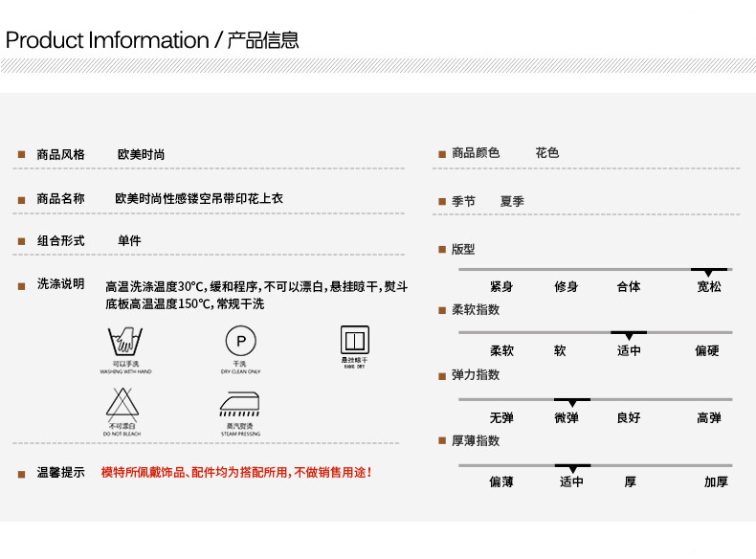
Task: Click the 高弹 elasticity option
Action: pyautogui.click(x=709, y=417)
